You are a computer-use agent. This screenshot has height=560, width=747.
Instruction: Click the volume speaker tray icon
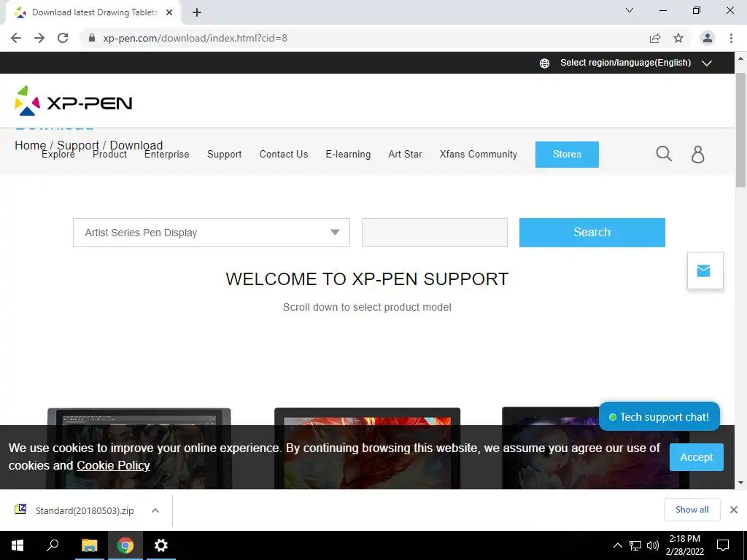tap(653, 545)
